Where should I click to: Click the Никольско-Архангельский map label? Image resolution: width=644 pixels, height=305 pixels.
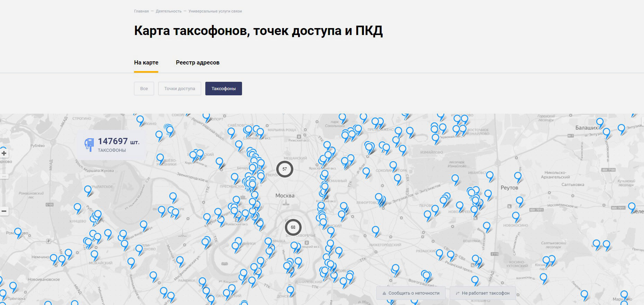555,175
